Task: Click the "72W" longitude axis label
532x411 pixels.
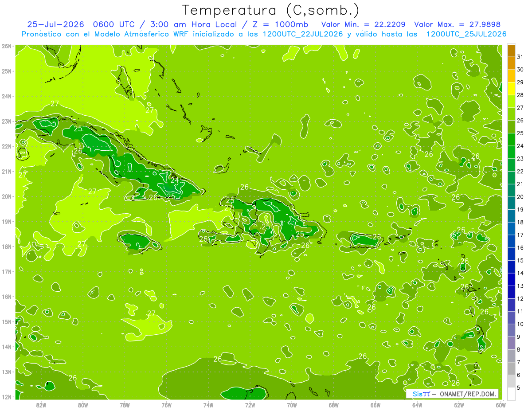Action: point(250,405)
